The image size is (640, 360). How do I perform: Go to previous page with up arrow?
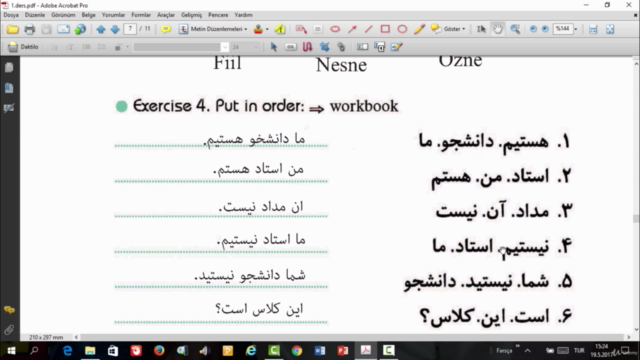pos(101,29)
